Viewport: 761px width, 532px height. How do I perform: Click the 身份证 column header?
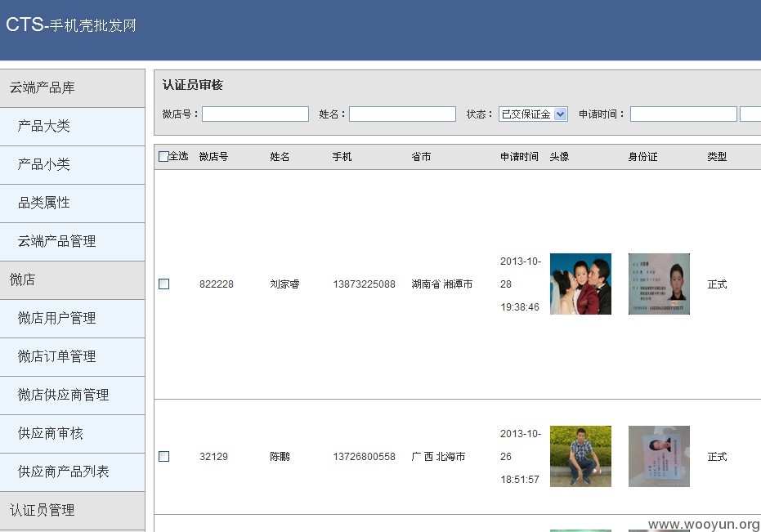(x=642, y=156)
